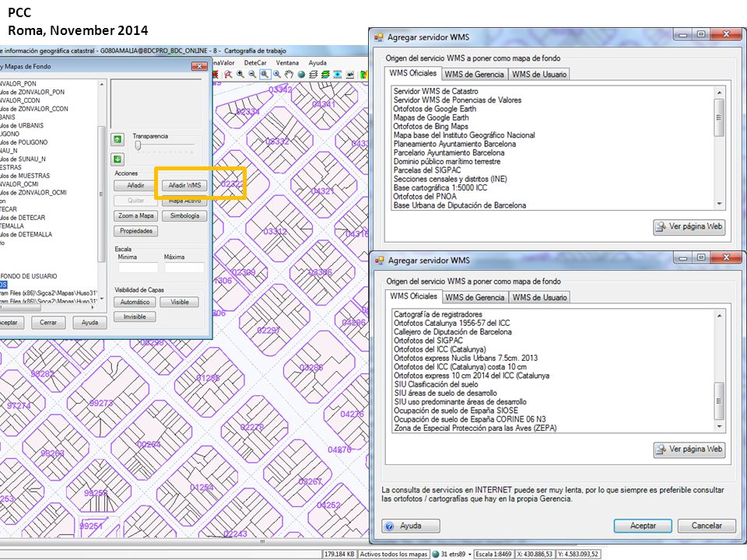The height and width of the screenshot is (560, 747).
Task: Click the Añadir button under Acciones
Action: 135,185
